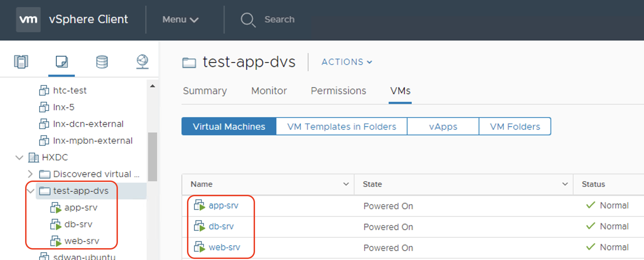Click the sdwan-ubuntu VM icon

44,257
